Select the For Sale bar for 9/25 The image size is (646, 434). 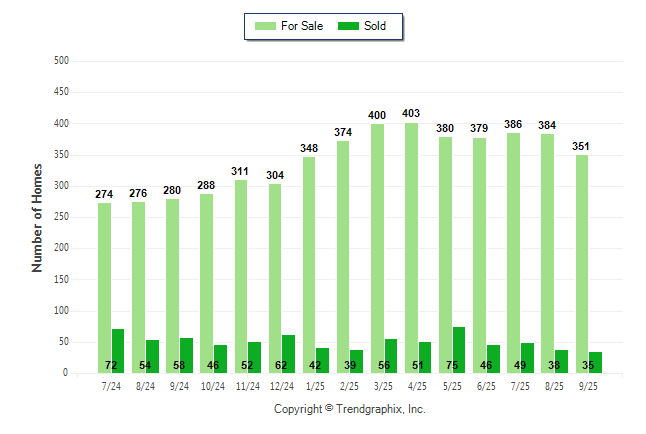point(581,264)
